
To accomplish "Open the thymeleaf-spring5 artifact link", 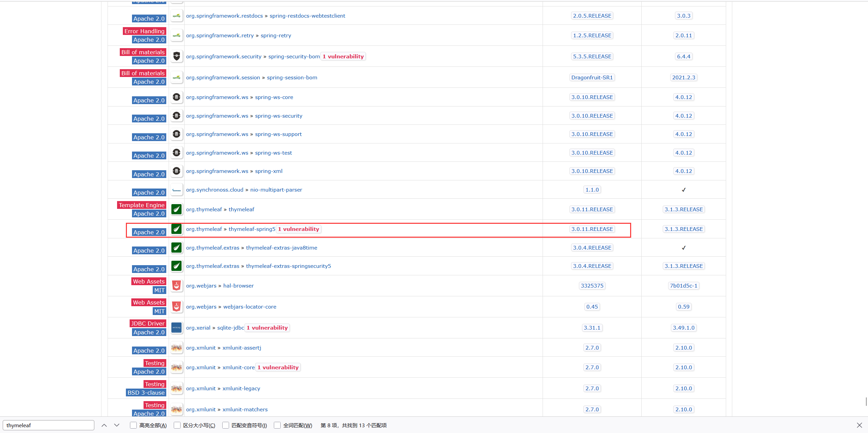I will 252,229.
